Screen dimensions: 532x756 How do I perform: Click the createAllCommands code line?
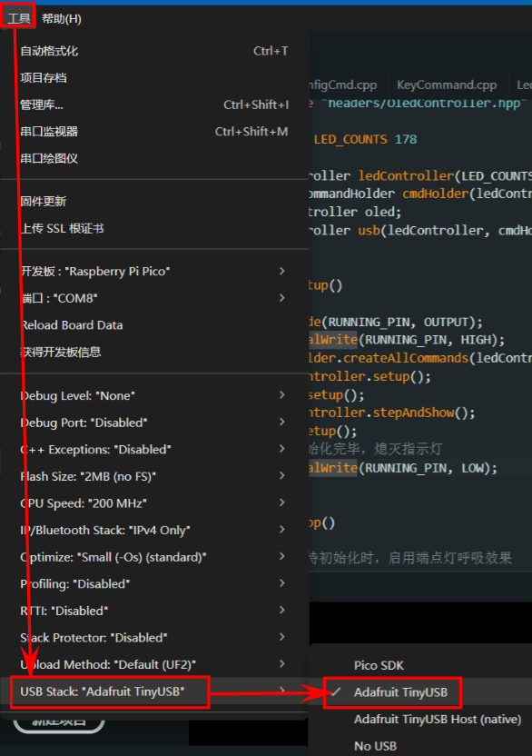pyautogui.click(x=419, y=358)
